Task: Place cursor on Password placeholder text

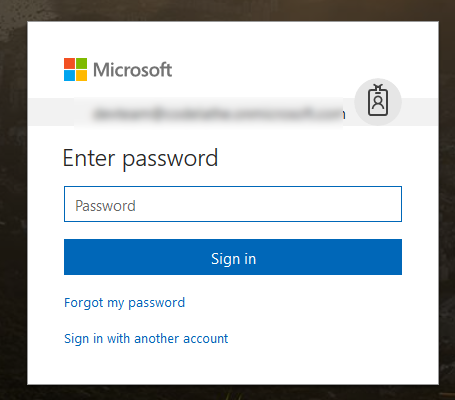Action: tap(105, 206)
